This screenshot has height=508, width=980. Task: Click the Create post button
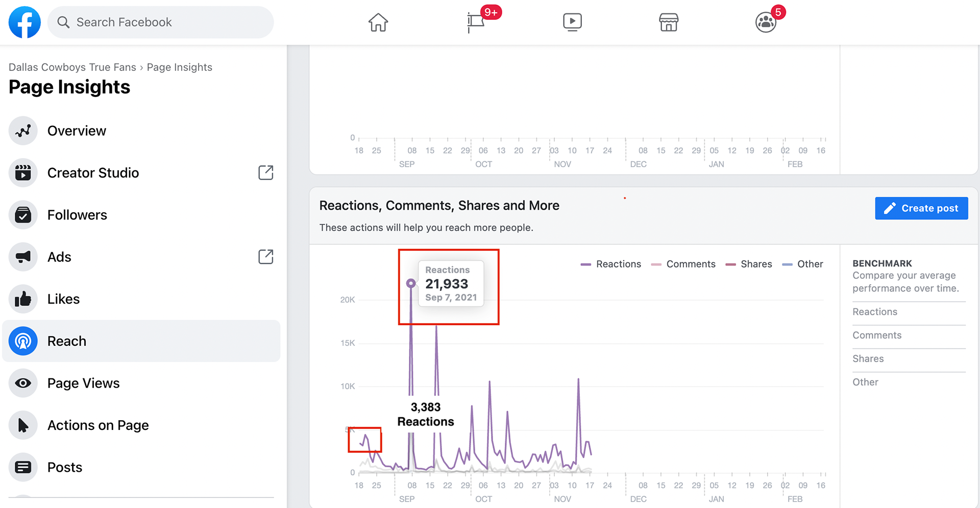pyautogui.click(x=921, y=208)
